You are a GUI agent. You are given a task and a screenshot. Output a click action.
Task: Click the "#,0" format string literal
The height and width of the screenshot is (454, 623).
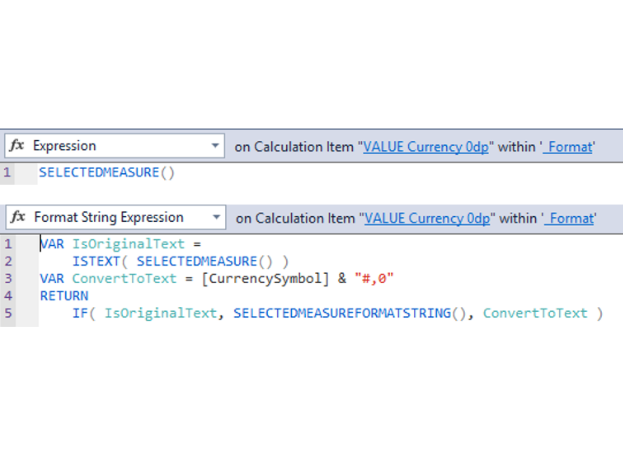pyautogui.click(x=373, y=278)
